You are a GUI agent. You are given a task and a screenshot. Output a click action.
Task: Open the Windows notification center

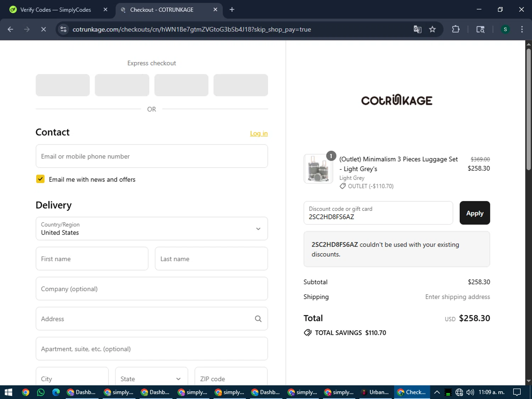pos(517,392)
